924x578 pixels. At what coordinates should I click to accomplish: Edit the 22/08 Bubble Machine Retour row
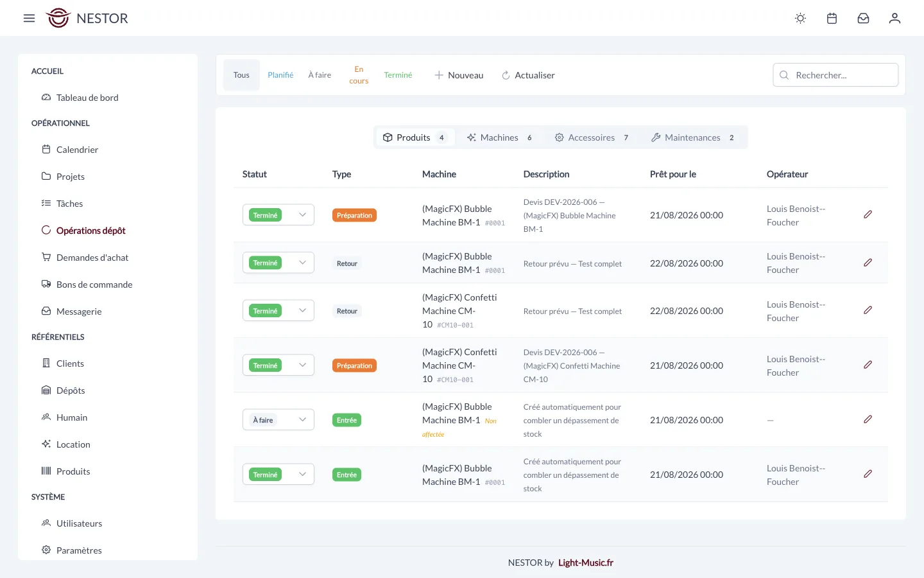[868, 263]
